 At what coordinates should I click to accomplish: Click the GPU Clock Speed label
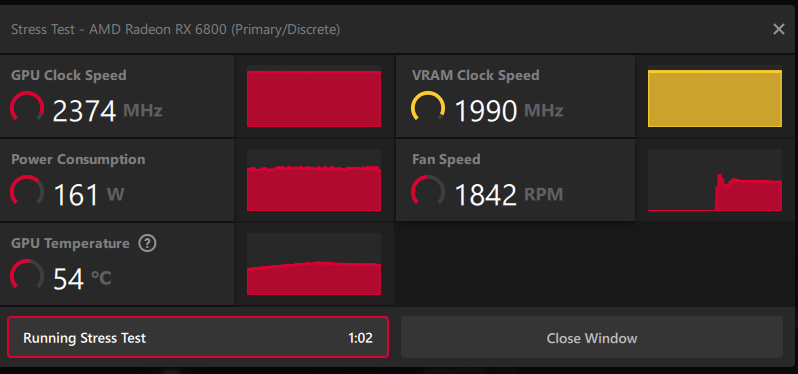coord(69,76)
